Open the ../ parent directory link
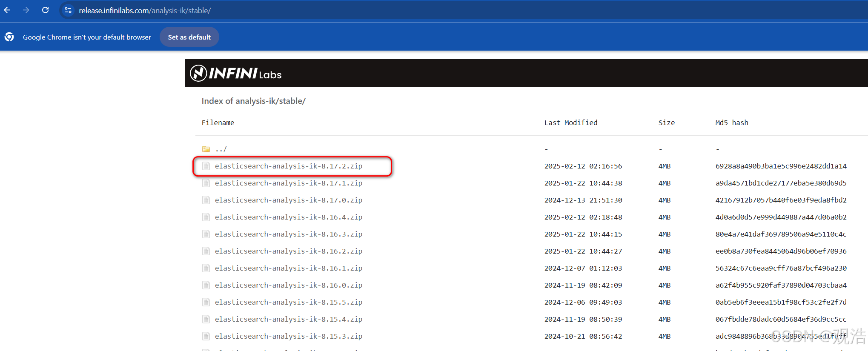This screenshot has height=351, width=868. [x=221, y=149]
